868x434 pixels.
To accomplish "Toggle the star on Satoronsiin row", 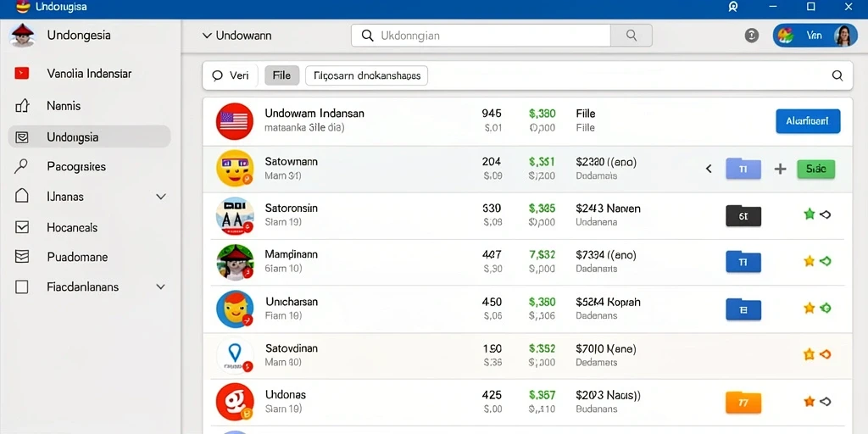I will click(810, 214).
